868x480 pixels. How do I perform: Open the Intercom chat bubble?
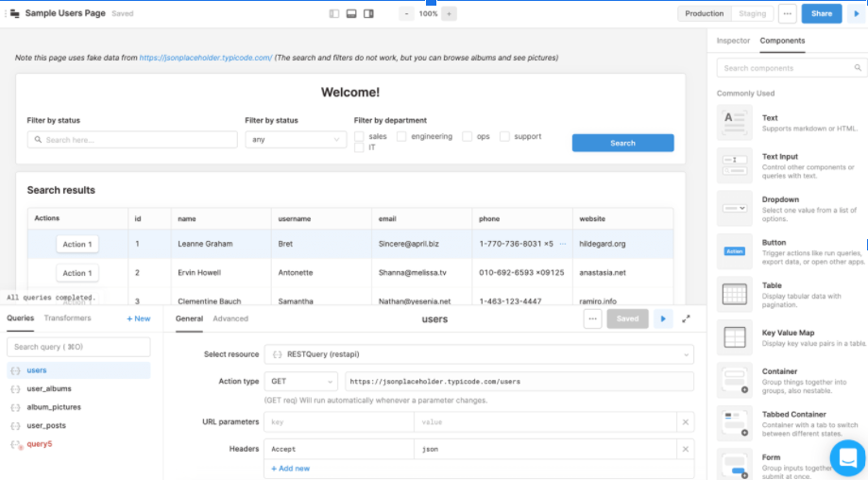tap(847, 458)
